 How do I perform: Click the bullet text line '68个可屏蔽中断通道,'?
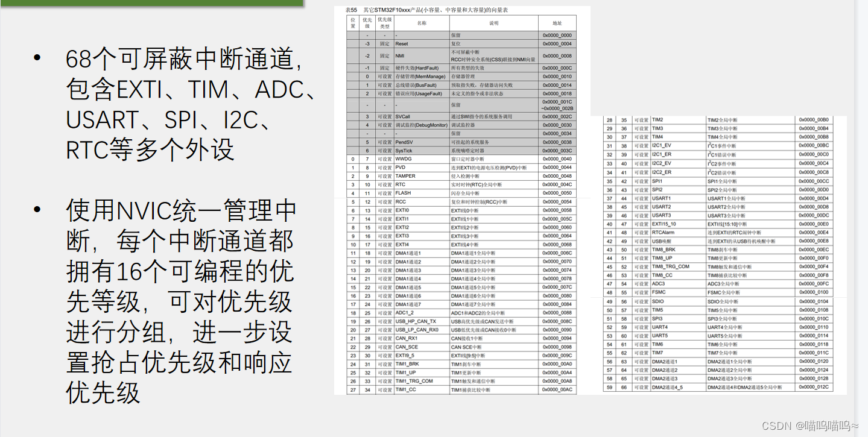[x=185, y=59]
